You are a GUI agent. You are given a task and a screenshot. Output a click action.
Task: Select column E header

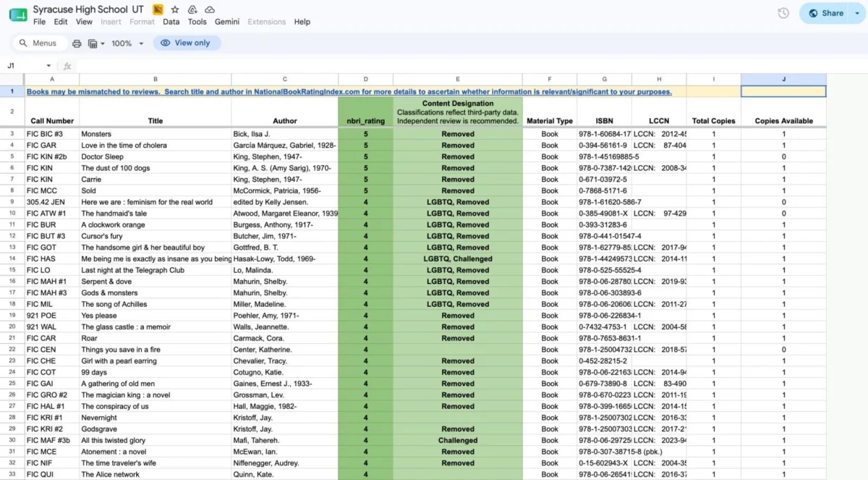pos(458,79)
